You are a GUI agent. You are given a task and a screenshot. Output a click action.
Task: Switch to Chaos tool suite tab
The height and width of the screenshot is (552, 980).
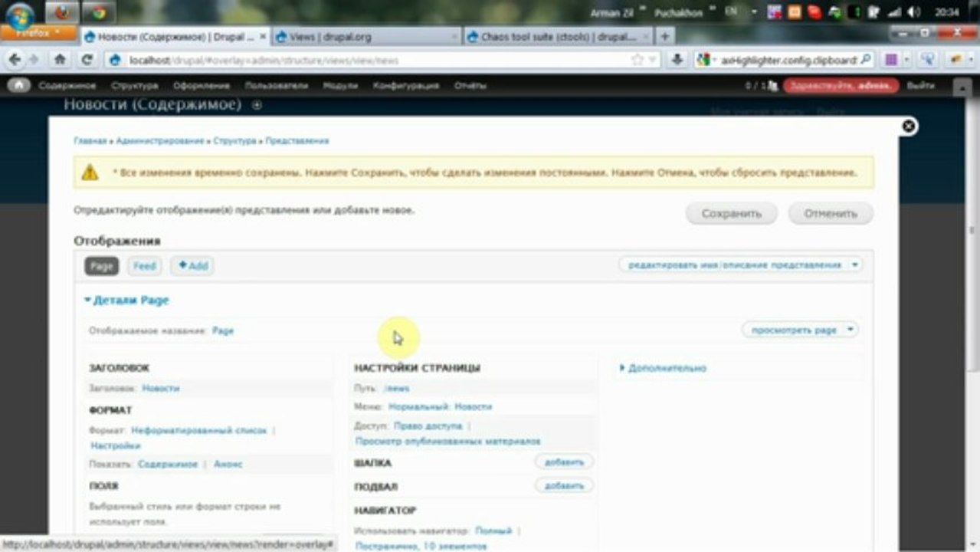558,37
